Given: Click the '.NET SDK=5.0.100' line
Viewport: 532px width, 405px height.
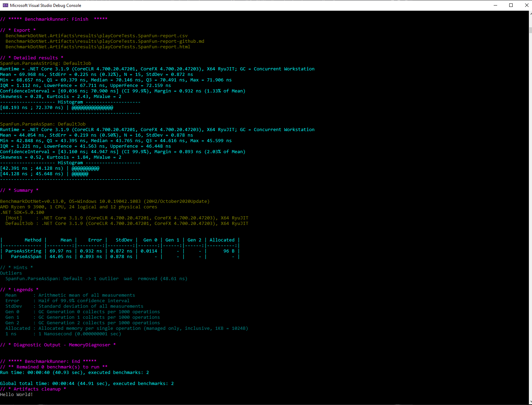Looking at the screenshot, I should coord(22,213).
